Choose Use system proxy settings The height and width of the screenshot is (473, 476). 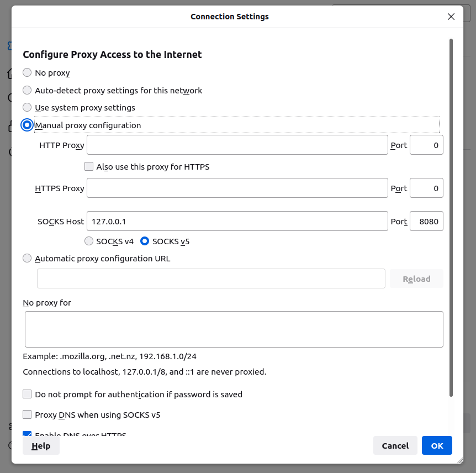click(x=27, y=108)
